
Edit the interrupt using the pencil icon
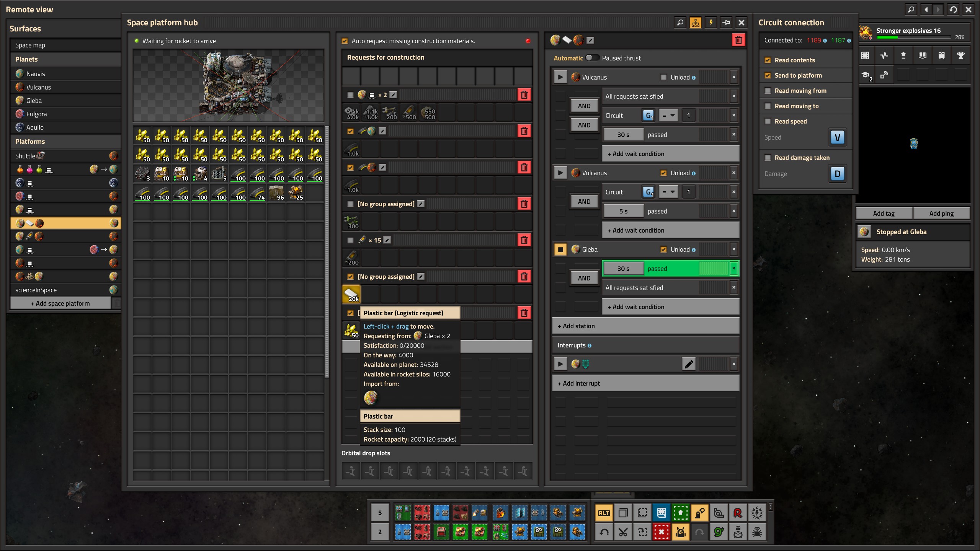pos(688,364)
